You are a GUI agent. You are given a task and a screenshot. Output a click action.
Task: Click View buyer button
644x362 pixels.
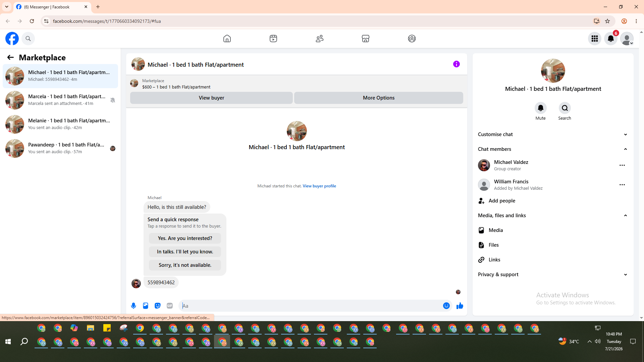coord(211,98)
